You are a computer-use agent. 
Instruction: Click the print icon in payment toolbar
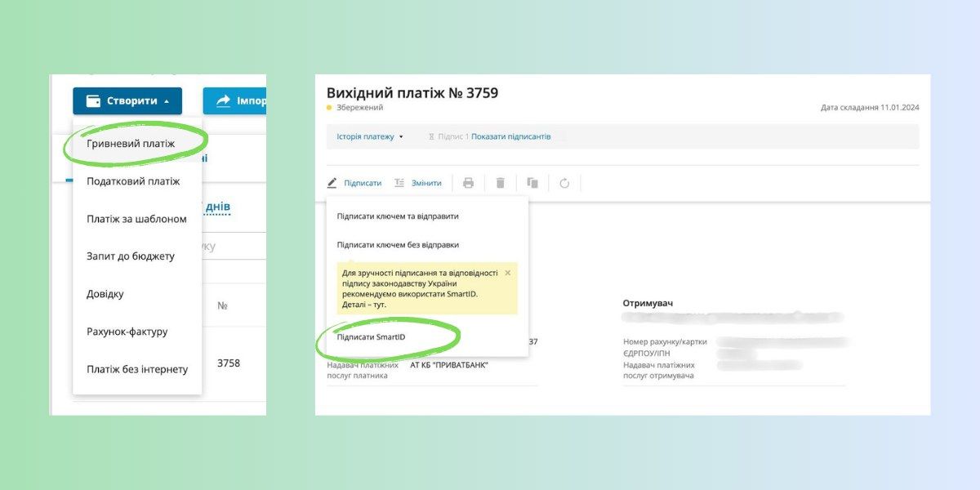(468, 183)
